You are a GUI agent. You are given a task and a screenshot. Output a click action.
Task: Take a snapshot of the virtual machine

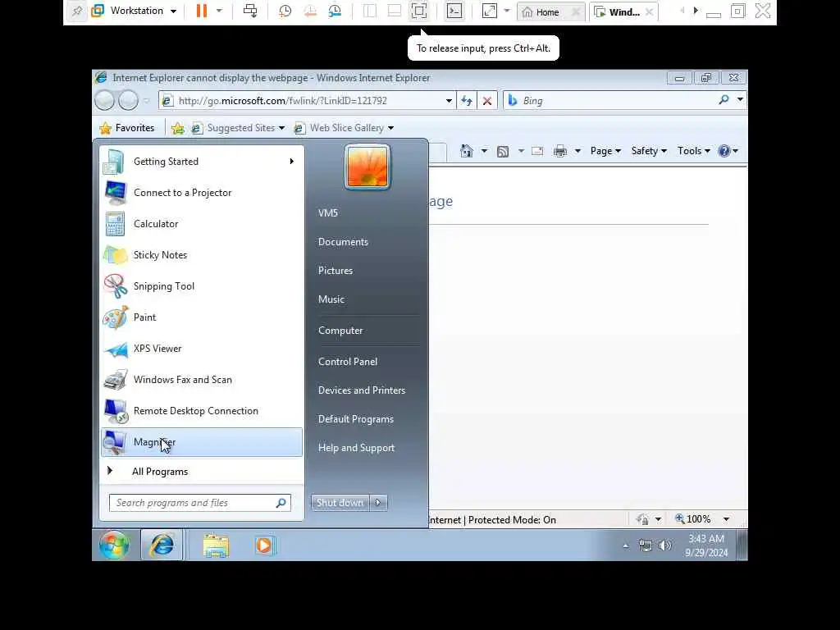285,11
